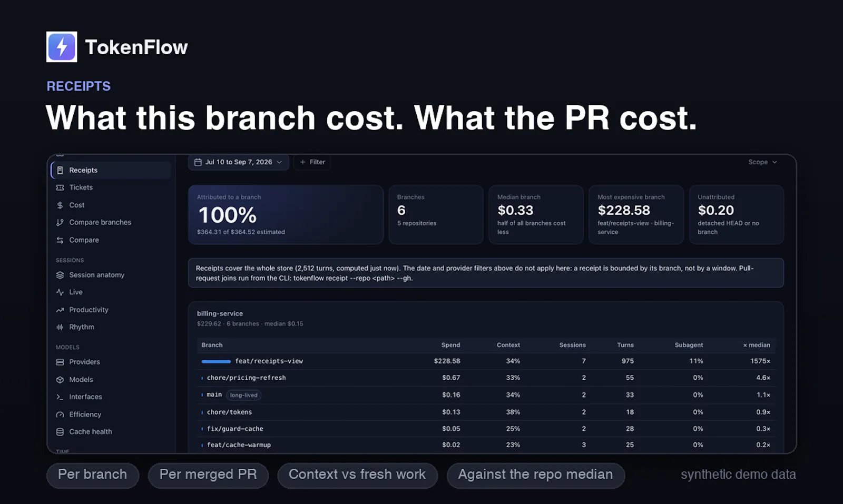Click the Context vs fresh work pill
Screen dimensions: 843x504
tap(357, 475)
